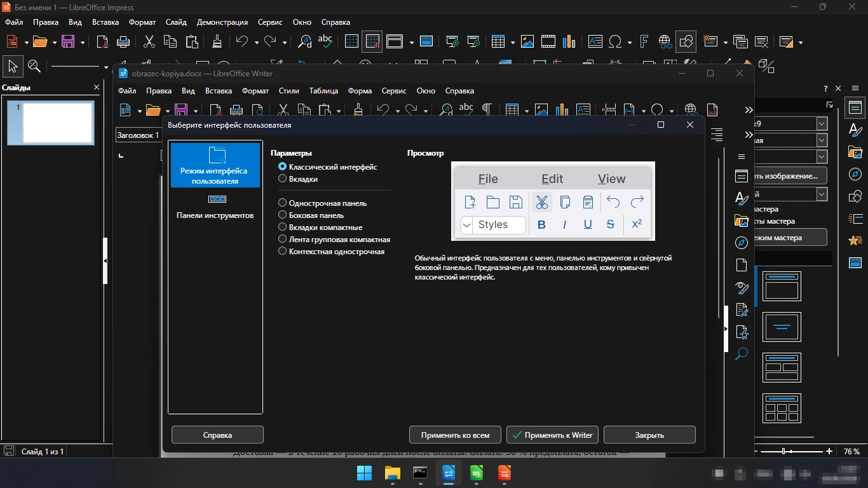This screenshot has height=488, width=868.
Task: Open Impress save button dropdown arrow
Action: click(x=82, y=43)
